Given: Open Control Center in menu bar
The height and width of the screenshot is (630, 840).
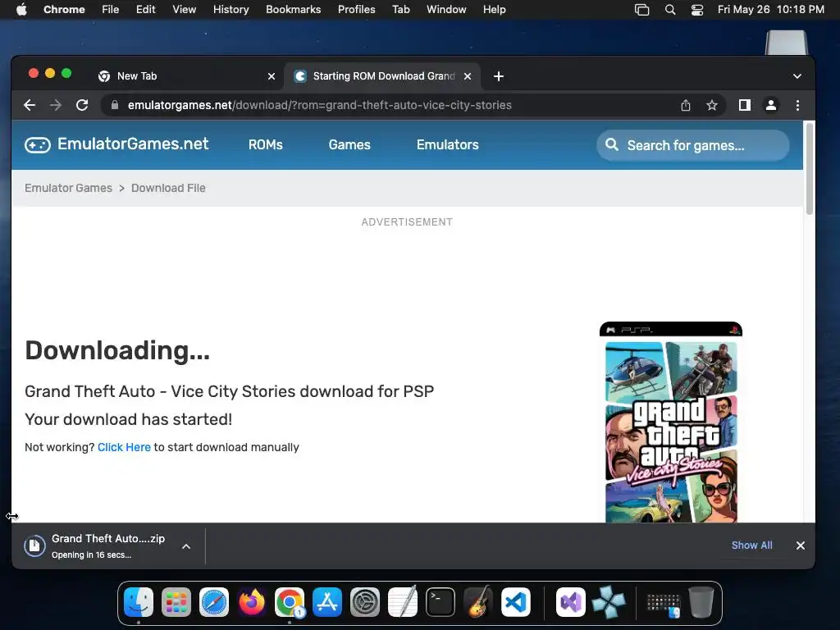Looking at the screenshot, I should click(697, 10).
